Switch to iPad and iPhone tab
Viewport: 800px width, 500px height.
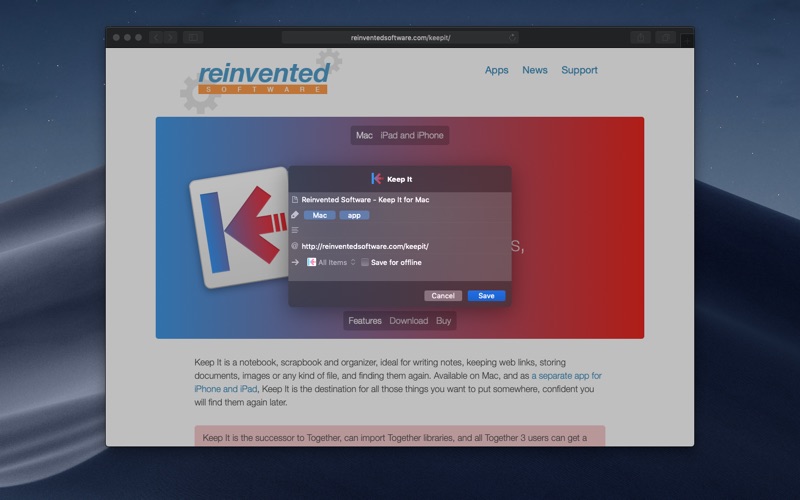click(412, 135)
